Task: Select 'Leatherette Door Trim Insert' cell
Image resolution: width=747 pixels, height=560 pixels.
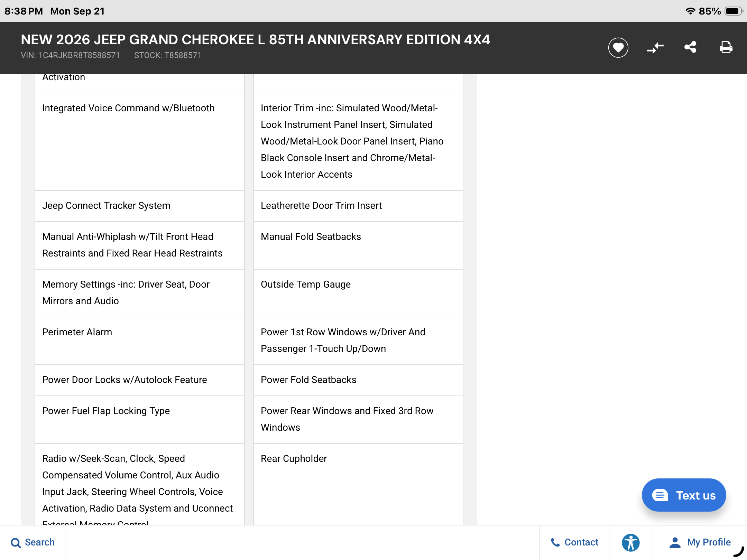Action: coord(358,206)
